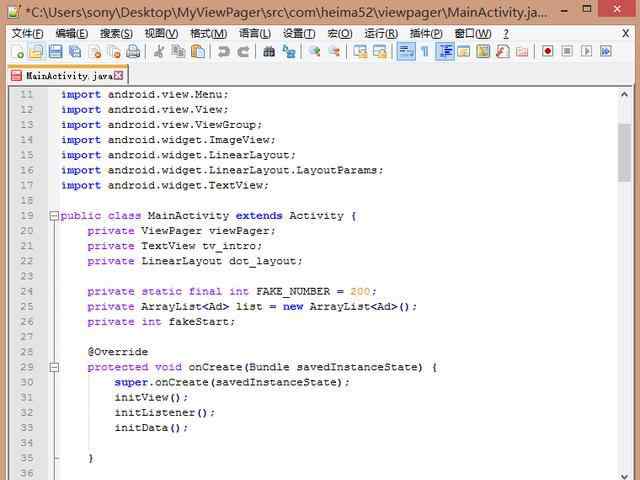Collapse the MainActivity class fold at line 19
The image size is (640, 480).
click(x=54, y=216)
